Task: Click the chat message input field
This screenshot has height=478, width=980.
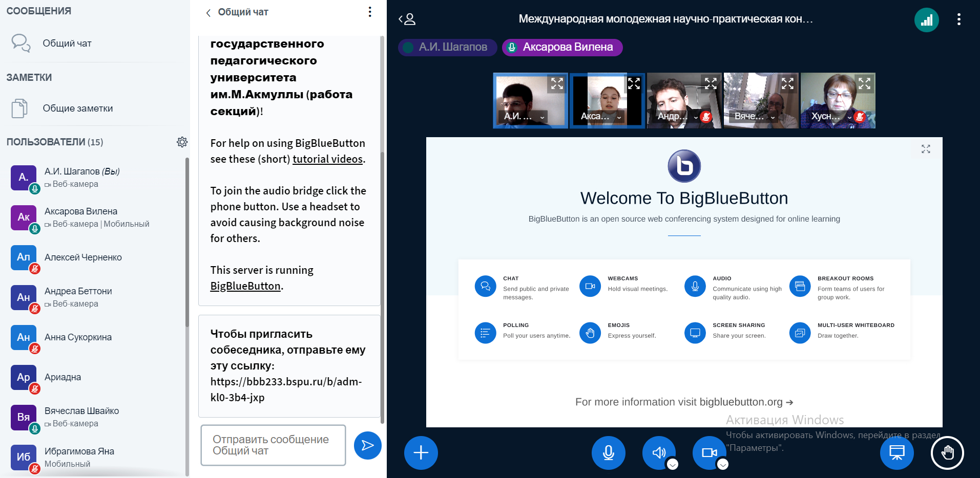Action: 273,445
